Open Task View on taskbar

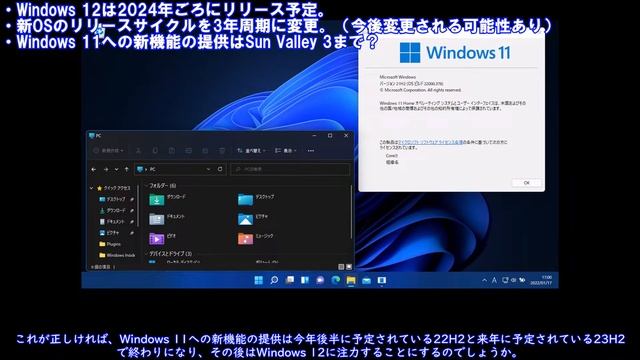[x=290, y=280]
